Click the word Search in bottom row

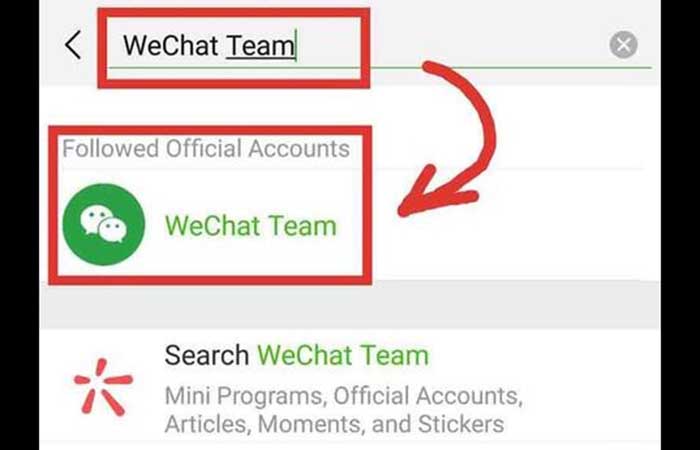click(x=207, y=355)
